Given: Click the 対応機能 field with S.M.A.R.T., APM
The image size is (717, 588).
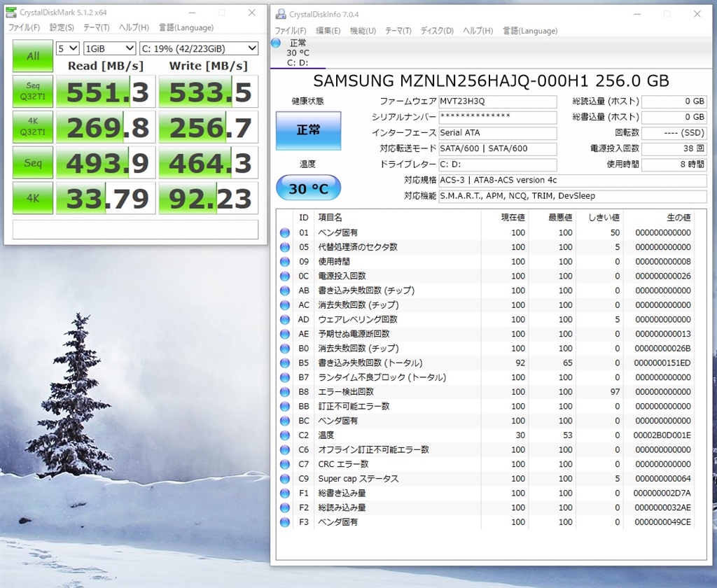Looking at the screenshot, I should pyautogui.click(x=573, y=196).
